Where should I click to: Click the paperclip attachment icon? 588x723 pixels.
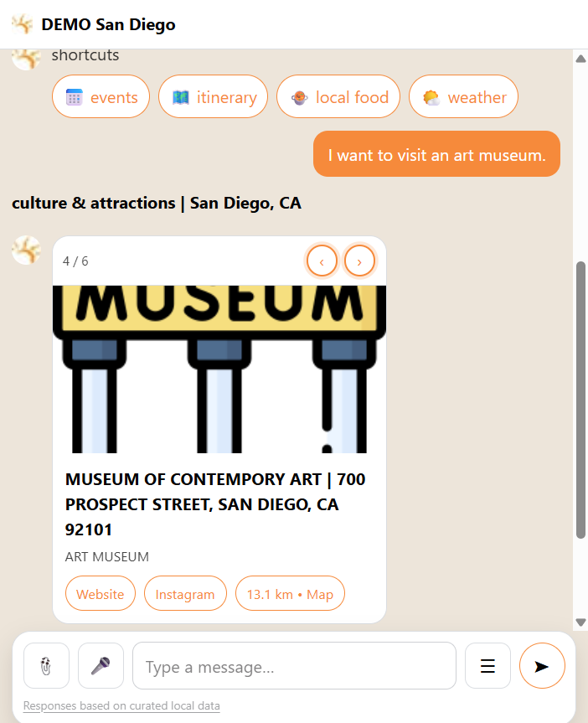pos(47,665)
